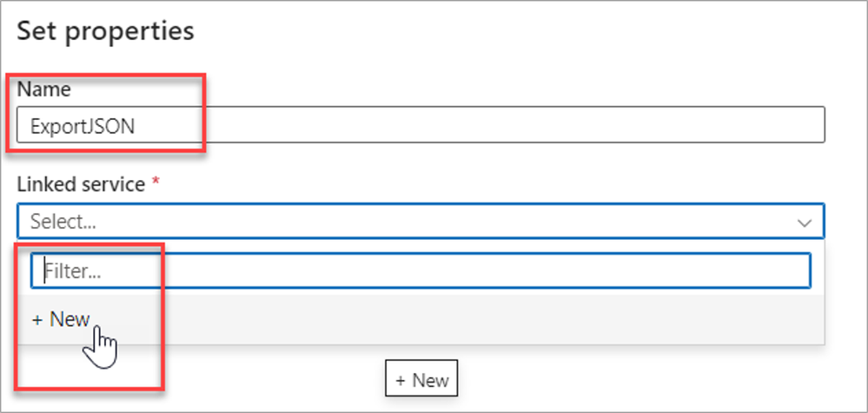Click the Name input field containing ExportJSON

point(420,125)
